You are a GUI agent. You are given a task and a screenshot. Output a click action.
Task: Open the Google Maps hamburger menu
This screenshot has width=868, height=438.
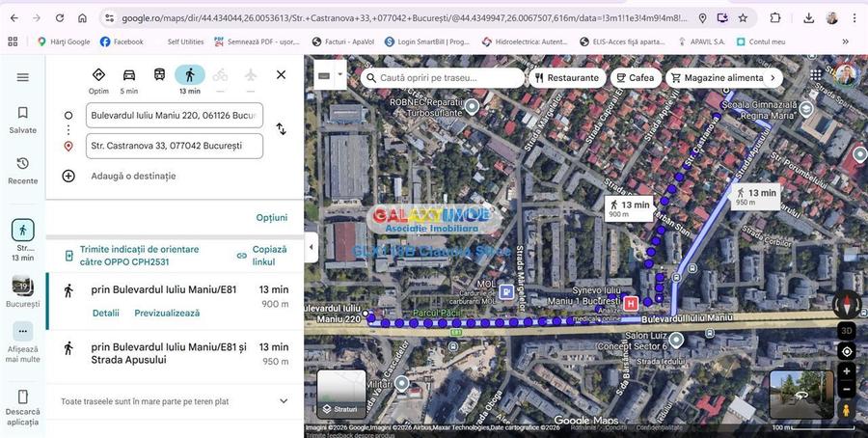pyautogui.click(x=23, y=77)
